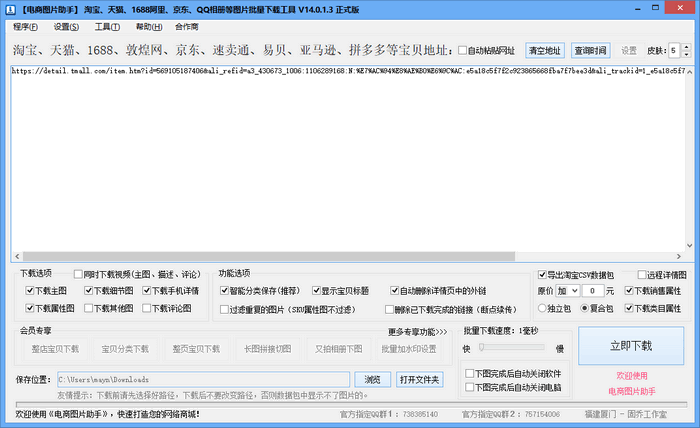700x428 pixels.
Task: Increase the 皮肤 skin number with up arrow
Action: pyautogui.click(x=687, y=47)
